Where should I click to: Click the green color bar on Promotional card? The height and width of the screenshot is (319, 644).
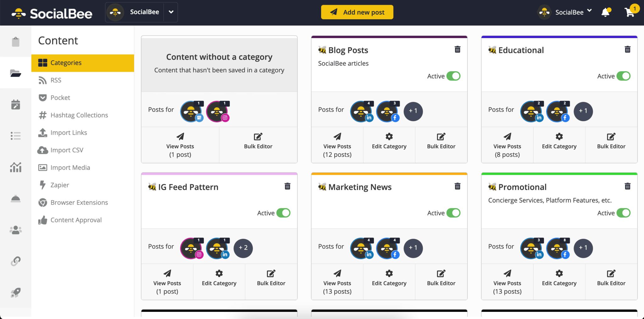559,174
